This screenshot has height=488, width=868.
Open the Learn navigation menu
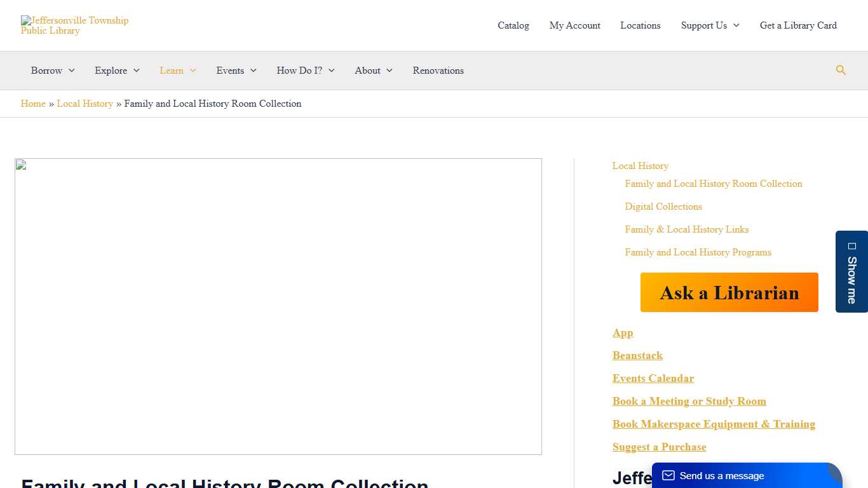coord(177,71)
